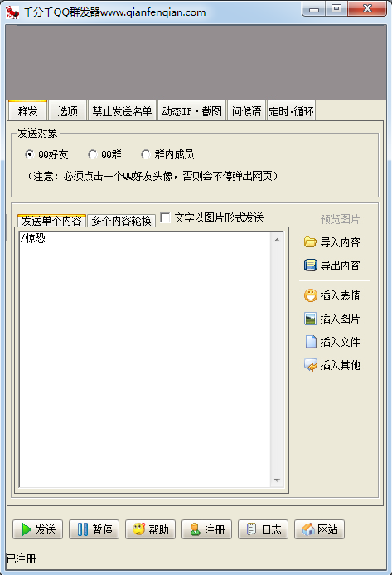Click inside the message content text area
The height and width of the screenshot is (575, 392).
click(145, 359)
